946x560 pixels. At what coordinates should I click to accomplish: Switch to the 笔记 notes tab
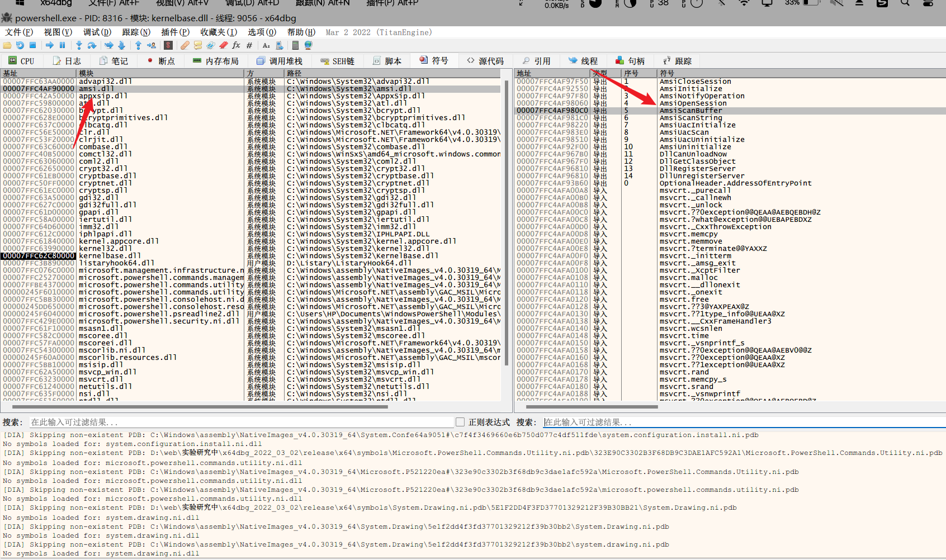pyautogui.click(x=113, y=61)
